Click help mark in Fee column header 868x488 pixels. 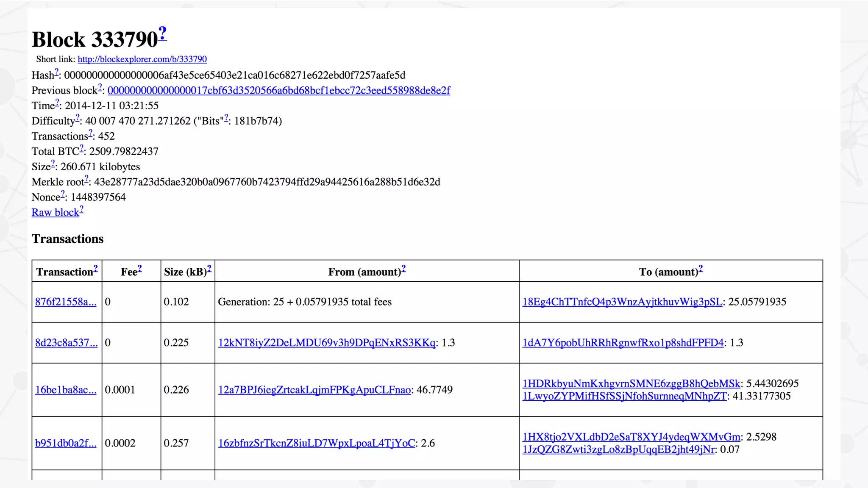tap(140, 269)
